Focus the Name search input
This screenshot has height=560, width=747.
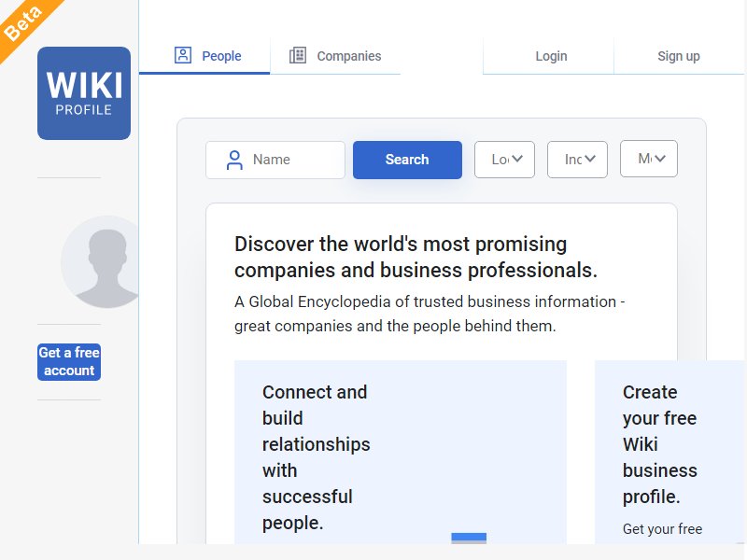point(275,160)
